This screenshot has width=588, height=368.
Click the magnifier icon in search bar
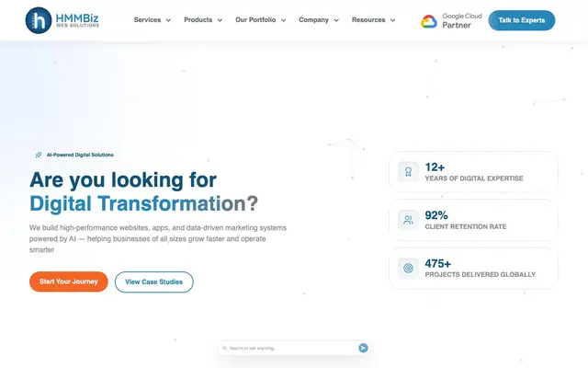[x=224, y=348]
